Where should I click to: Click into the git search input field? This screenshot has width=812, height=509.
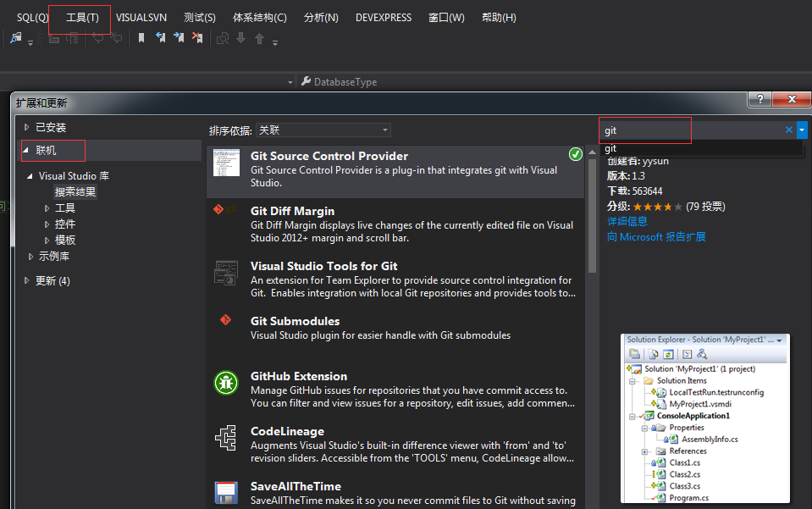691,130
